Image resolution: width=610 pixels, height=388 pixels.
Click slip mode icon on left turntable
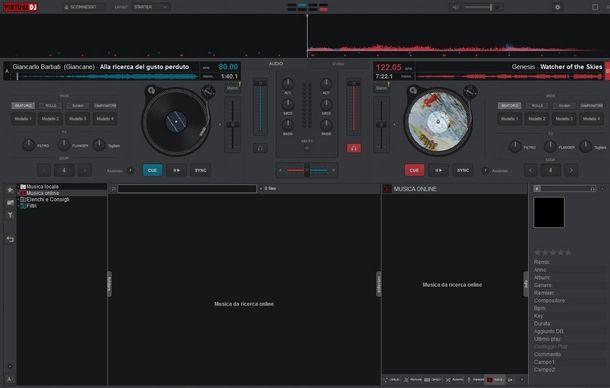point(151,91)
